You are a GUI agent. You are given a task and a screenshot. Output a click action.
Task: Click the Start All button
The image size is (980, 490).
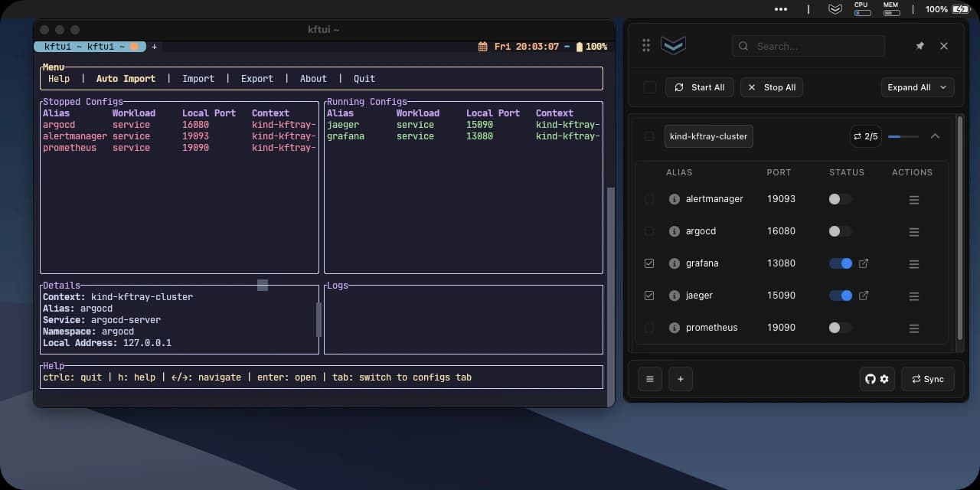tap(699, 87)
